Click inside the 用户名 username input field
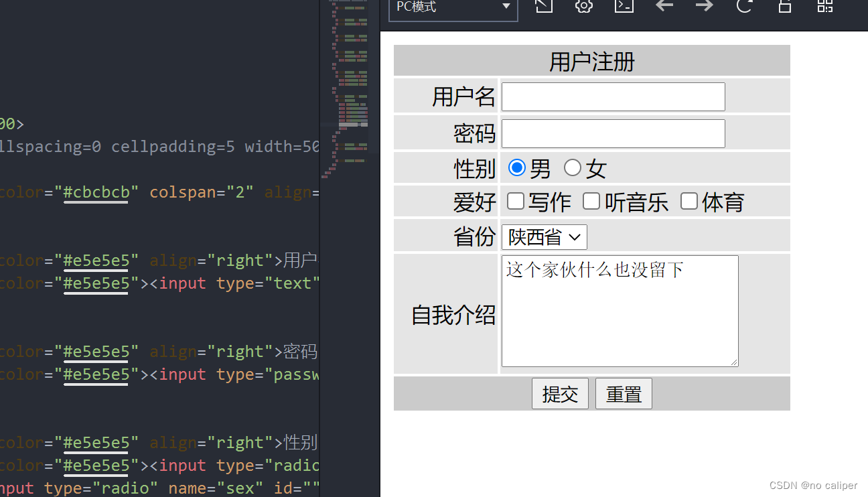 click(x=612, y=96)
